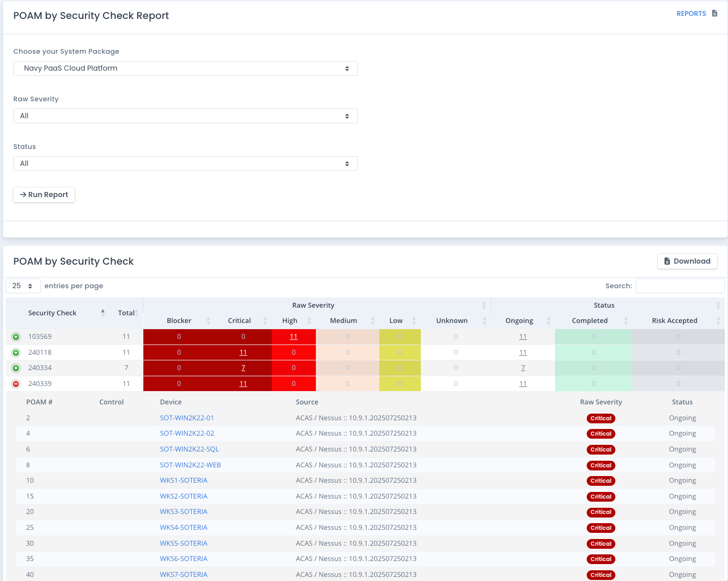Image resolution: width=728 pixels, height=581 pixels.
Task: Open Ongoing count 11 for check 240339
Action: [523, 384]
